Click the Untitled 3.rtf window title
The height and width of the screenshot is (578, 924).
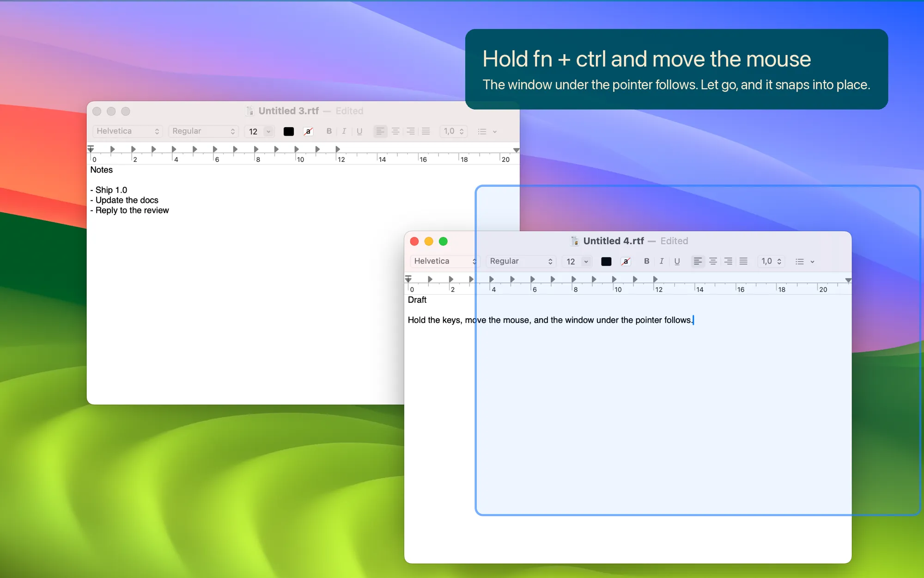point(289,111)
